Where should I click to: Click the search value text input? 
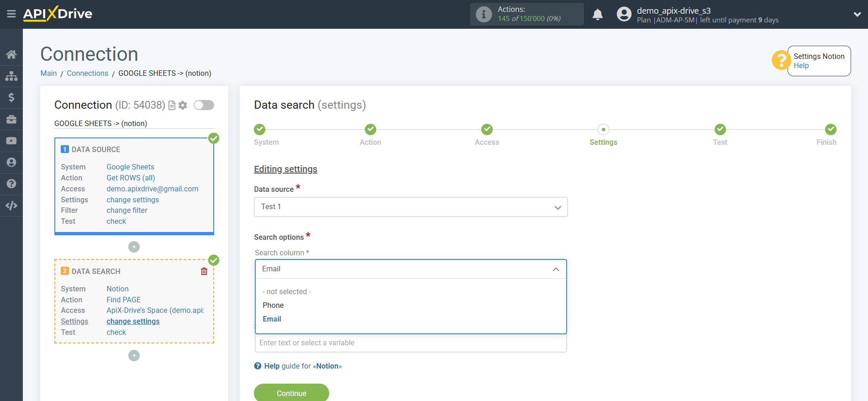click(411, 343)
